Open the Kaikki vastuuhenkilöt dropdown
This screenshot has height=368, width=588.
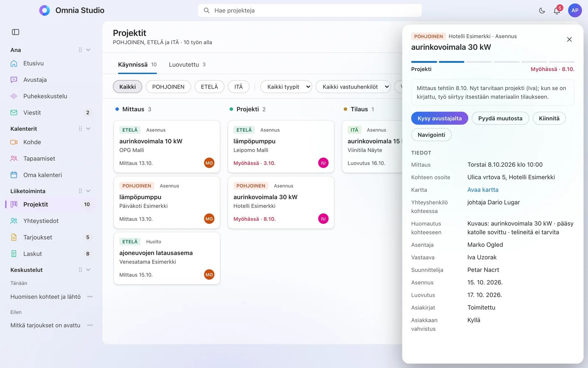click(353, 87)
